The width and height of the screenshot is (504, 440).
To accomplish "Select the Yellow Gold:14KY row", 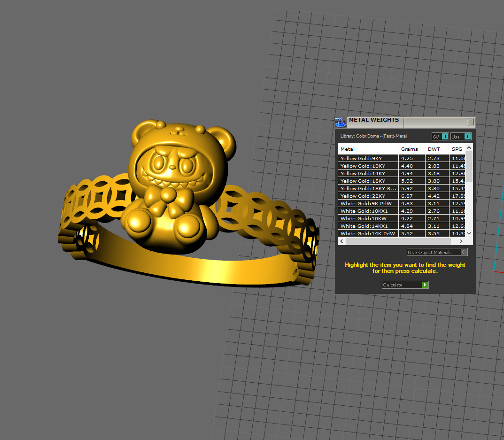I will click(401, 174).
